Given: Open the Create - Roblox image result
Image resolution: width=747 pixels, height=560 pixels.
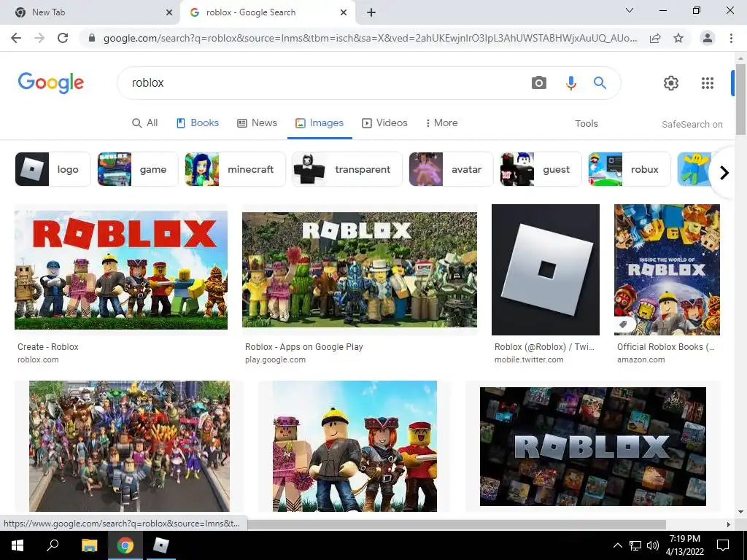Looking at the screenshot, I should point(121,270).
